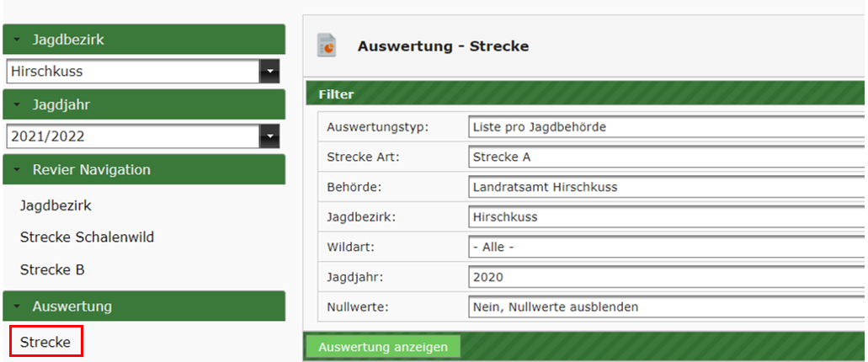Go to Strecke B page
868x362 pixels.
52,270
